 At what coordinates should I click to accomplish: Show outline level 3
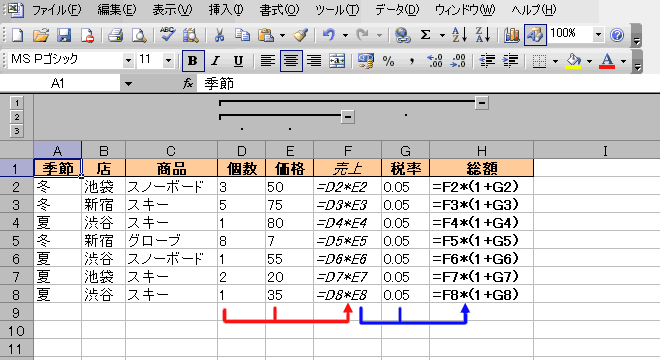pos(16,131)
